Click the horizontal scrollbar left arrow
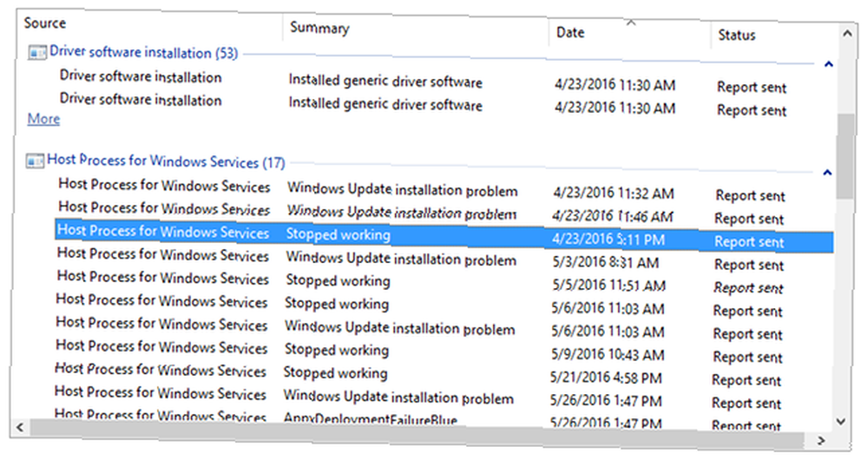The height and width of the screenshot is (460, 868). pos(20,427)
